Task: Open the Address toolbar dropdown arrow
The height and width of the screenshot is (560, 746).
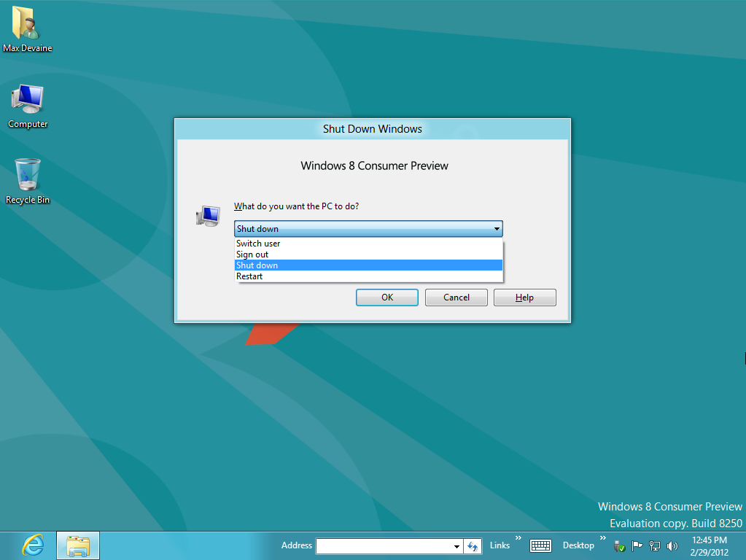Action: [456, 546]
